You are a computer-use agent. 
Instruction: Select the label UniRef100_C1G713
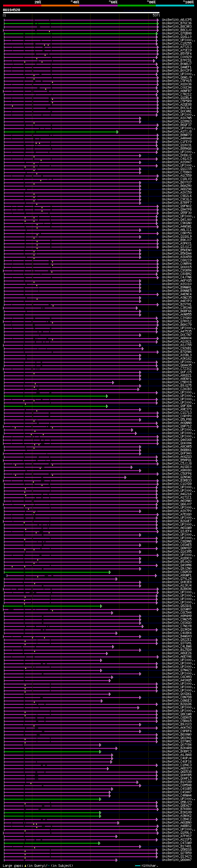(x=177, y=413)
